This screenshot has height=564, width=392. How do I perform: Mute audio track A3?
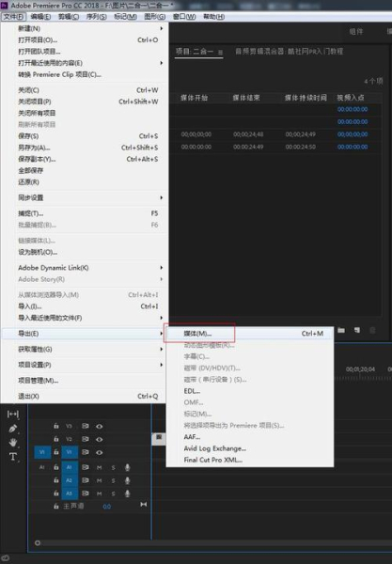100,493
